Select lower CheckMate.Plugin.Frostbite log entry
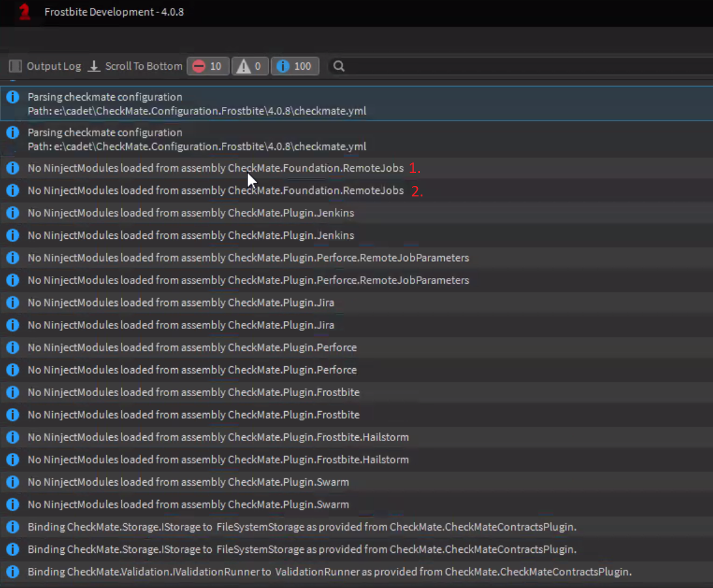Viewport: 713px width, 588px height. [356, 415]
